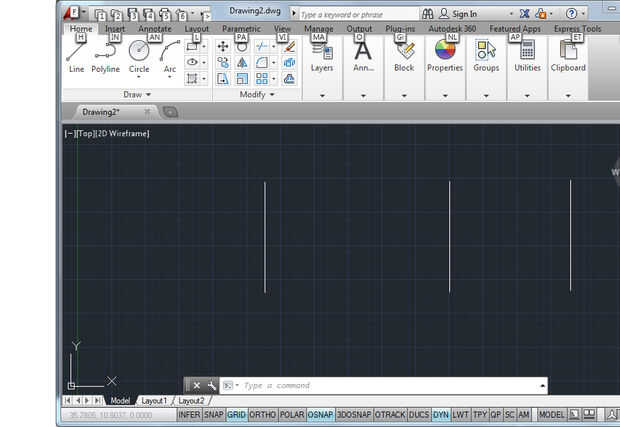Open the AutoCAD application menu button
Screen dimensions: 620x427
click(x=72, y=13)
